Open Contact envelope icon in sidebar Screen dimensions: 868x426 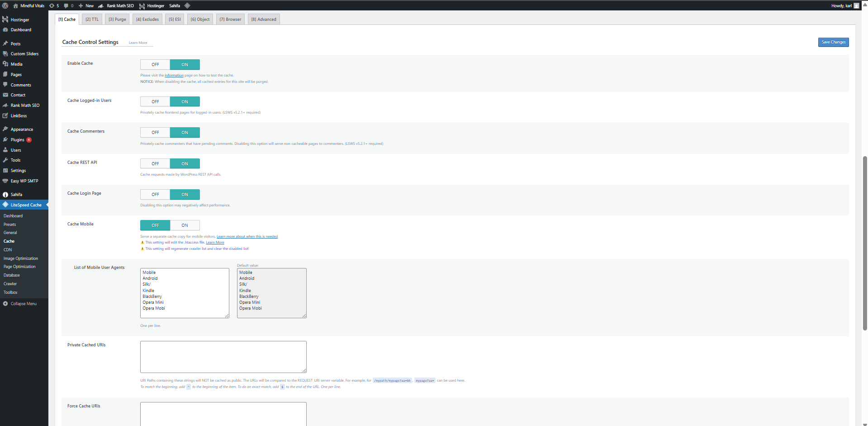(x=5, y=95)
